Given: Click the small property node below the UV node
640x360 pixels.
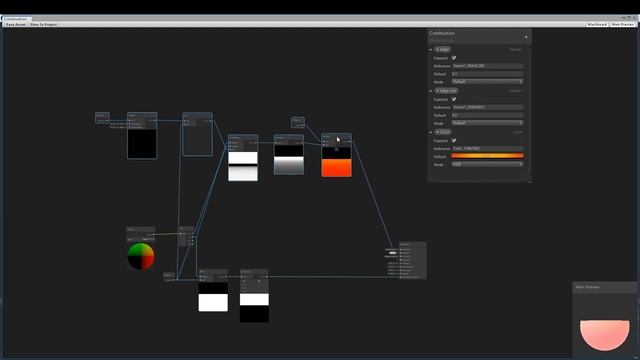Looking at the screenshot, I should [x=169, y=277].
